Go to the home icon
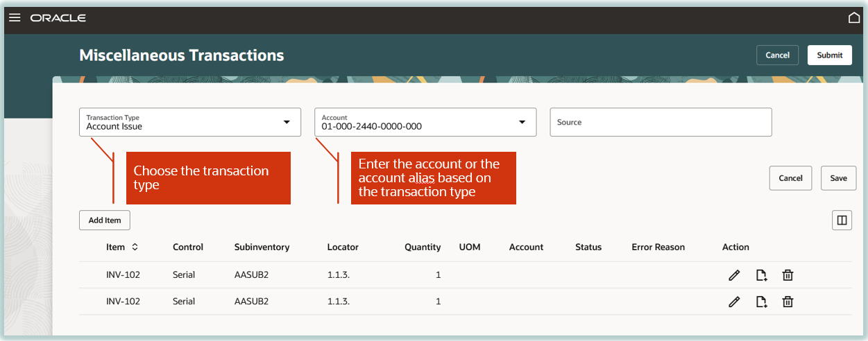 (x=854, y=17)
